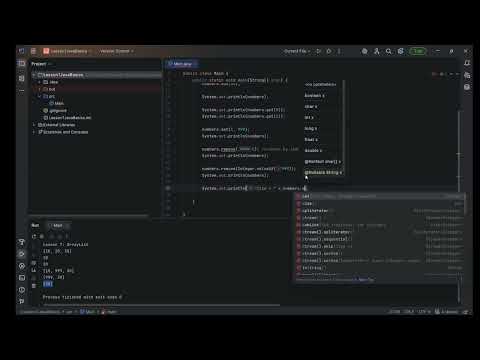Choose the 'boolean x' overload in the parameter popup
The height and width of the screenshot is (360, 480).
tap(314, 96)
